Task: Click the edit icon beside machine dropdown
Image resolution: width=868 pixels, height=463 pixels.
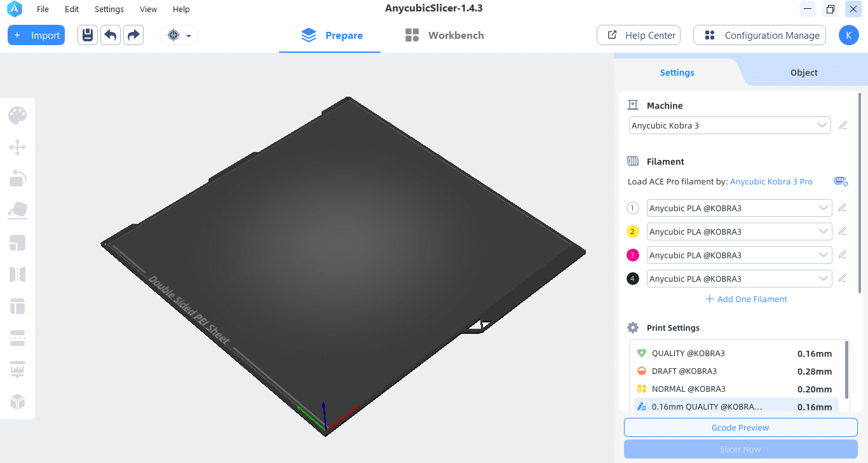Action: tap(843, 125)
